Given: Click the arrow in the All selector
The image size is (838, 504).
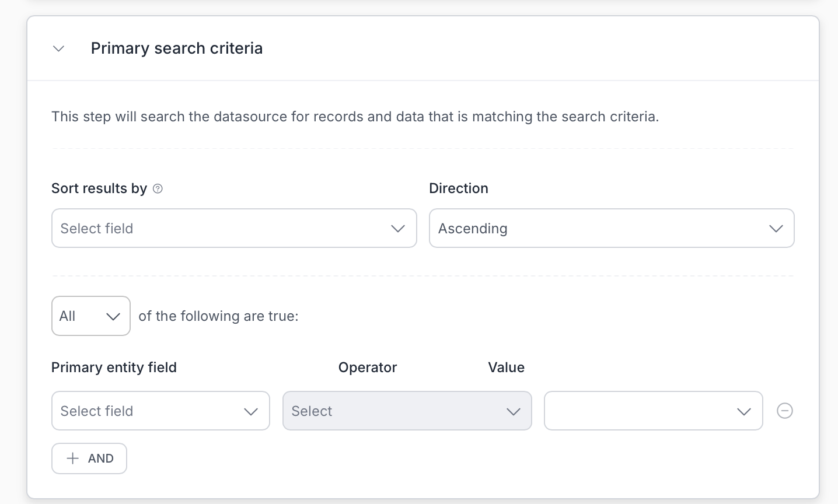Looking at the screenshot, I should (113, 316).
